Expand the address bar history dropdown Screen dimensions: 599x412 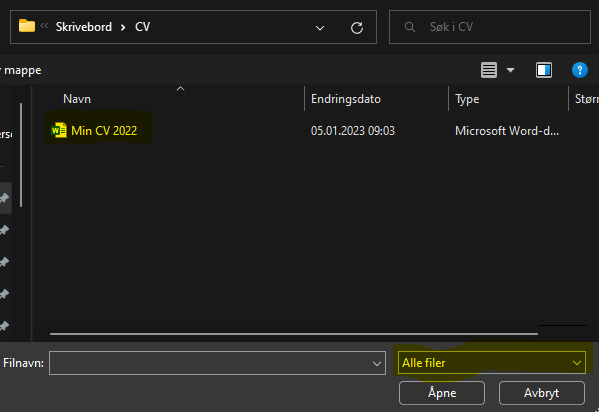click(320, 28)
